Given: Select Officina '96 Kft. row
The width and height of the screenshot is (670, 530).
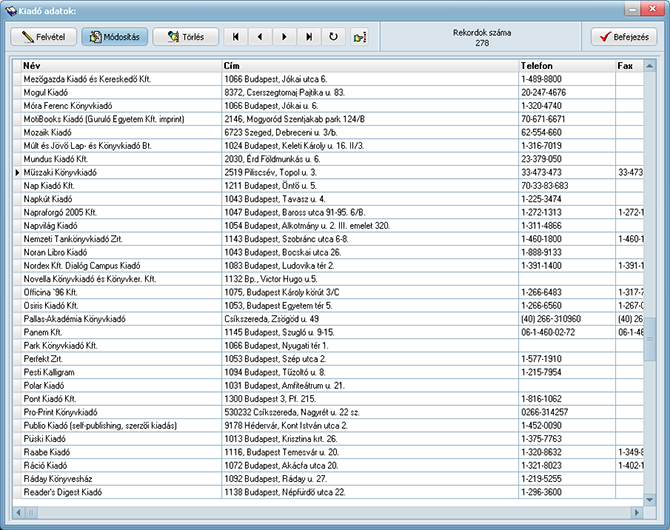Looking at the screenshot, I should point(328,292).
